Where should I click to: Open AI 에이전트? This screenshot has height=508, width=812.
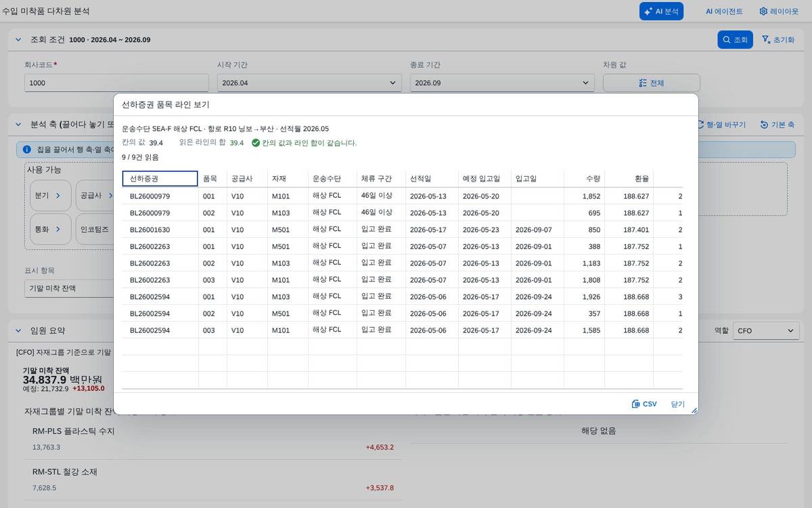pos(724,12)
